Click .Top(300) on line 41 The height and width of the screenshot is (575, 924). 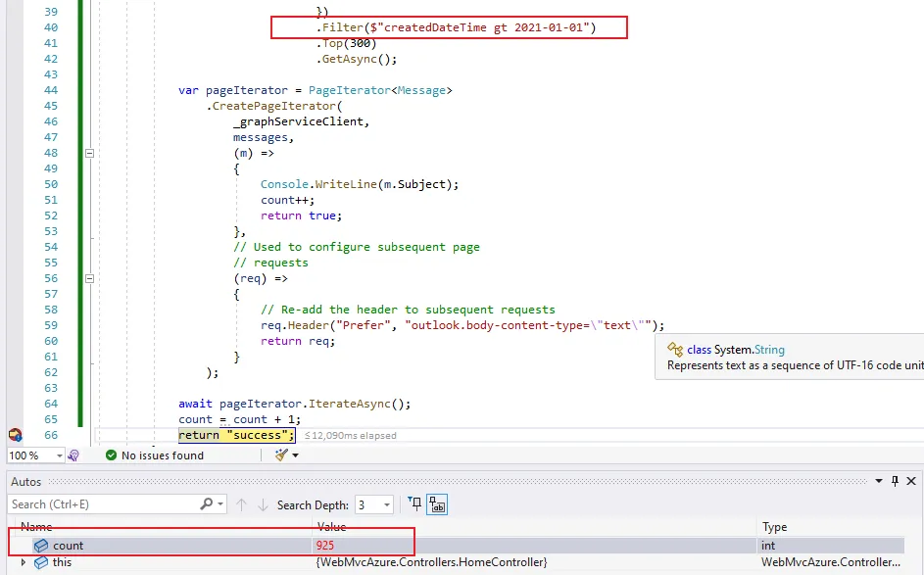pos(346,43)
